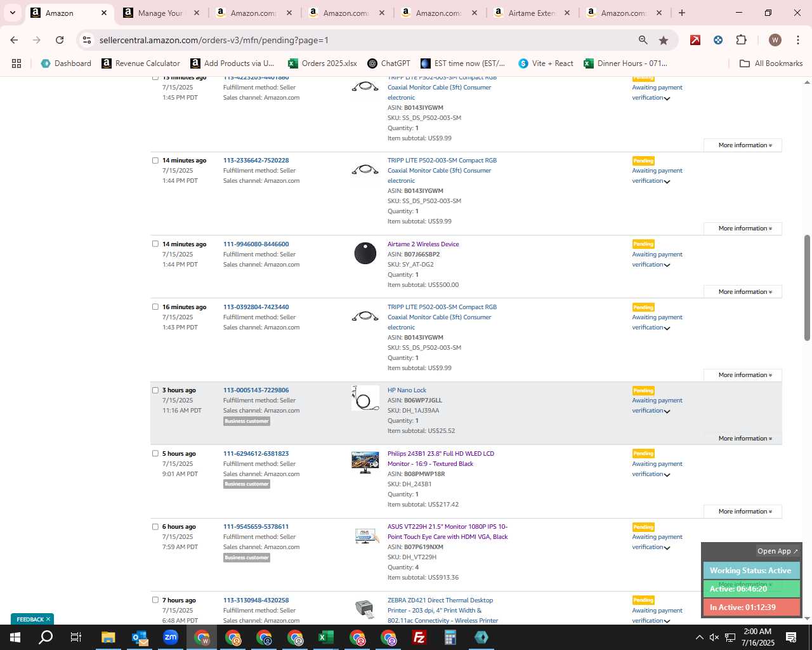Image resolution: width=812 pixels, height=650 pixels.
Task: Open Zoom from the taskbar
Action: click(x=171, y=637)
